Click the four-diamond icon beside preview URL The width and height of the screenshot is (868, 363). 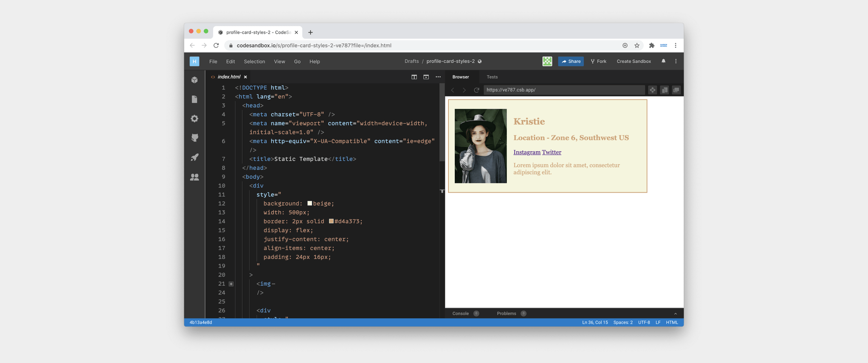click(x=652, y=90)
